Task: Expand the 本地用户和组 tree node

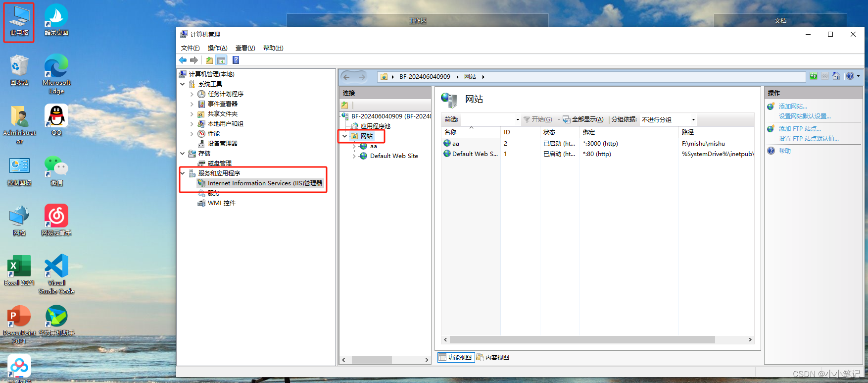Action: (192, 124)
